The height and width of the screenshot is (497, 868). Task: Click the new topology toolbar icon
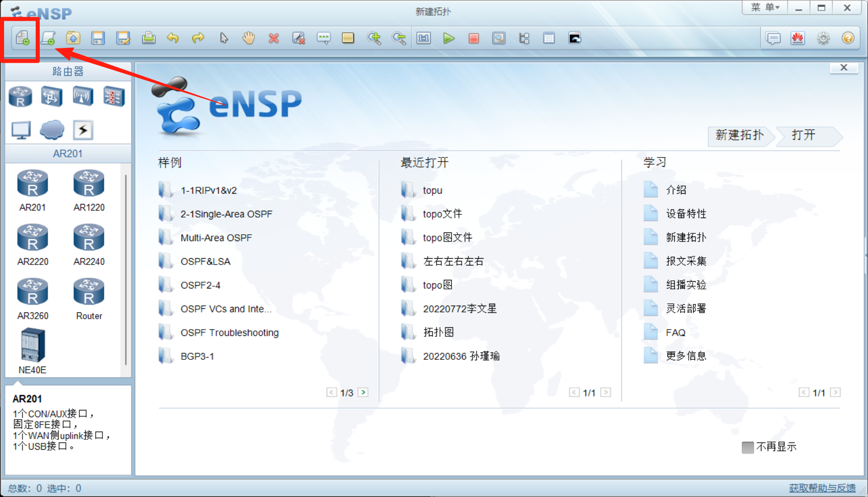(x=22, y=38)
